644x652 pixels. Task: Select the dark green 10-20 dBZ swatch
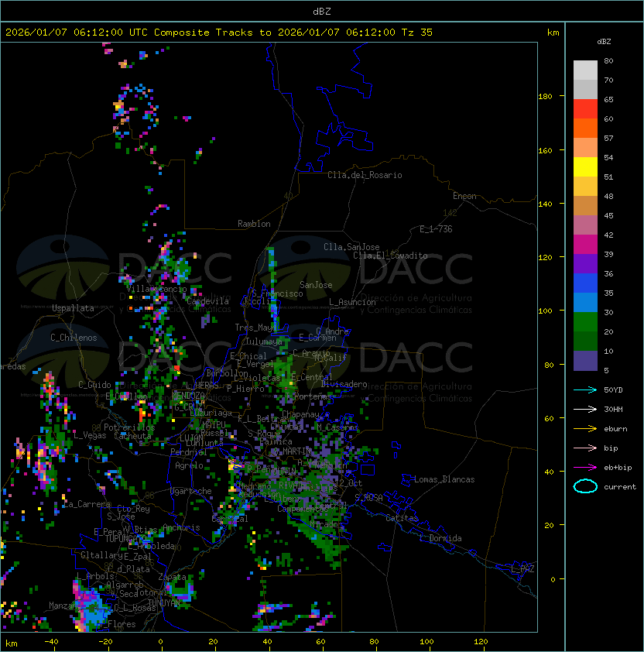click(x=585, y=341)
